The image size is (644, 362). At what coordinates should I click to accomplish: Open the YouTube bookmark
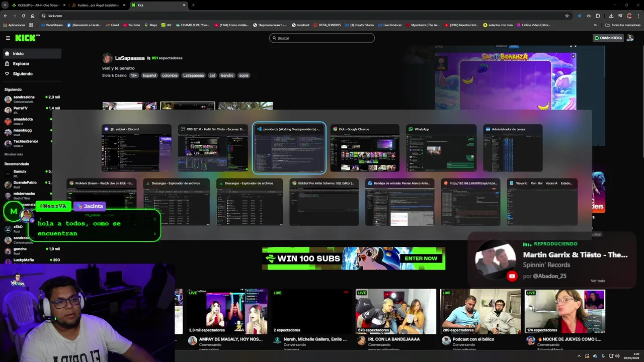[x=131, y=25]
